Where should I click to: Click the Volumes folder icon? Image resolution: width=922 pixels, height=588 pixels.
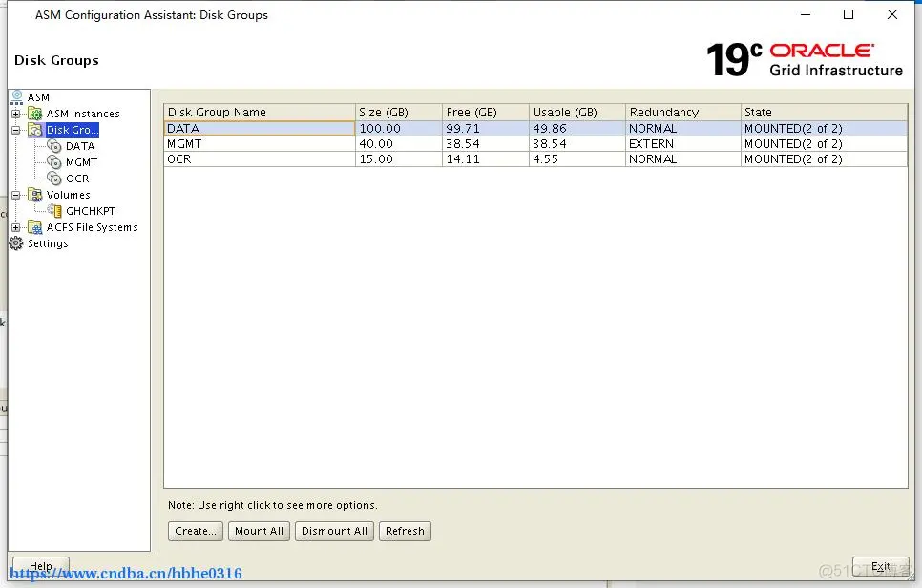35,195
